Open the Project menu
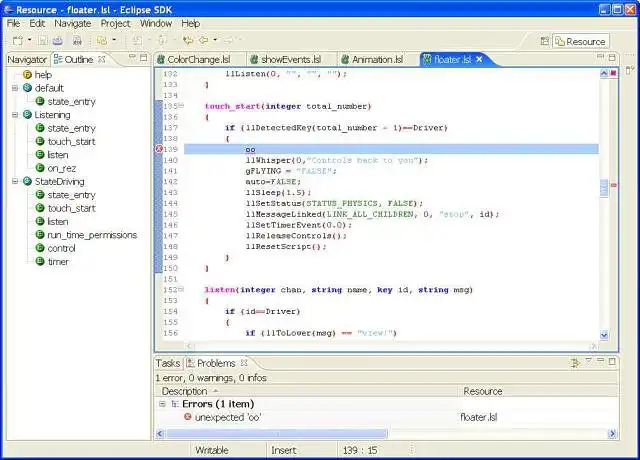Image resolution: width=640 pixels, height=460 pixels. 116,24
